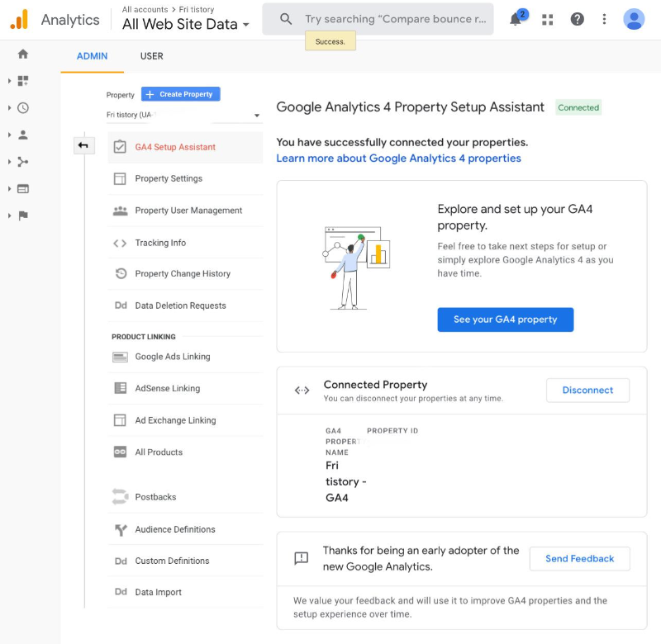Open Tracking Info menu item
The height and width of the screenshot is (644, 661).
[x=185, y=243]
